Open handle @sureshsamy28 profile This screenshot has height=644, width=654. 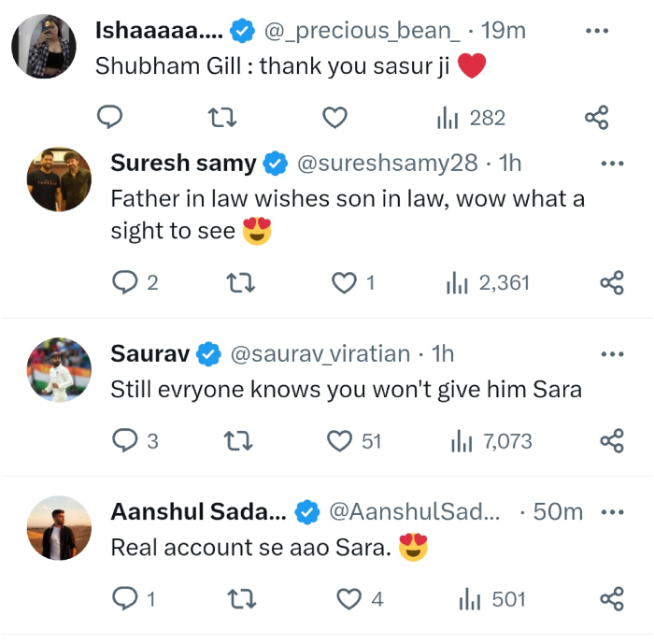pos(387,164)
